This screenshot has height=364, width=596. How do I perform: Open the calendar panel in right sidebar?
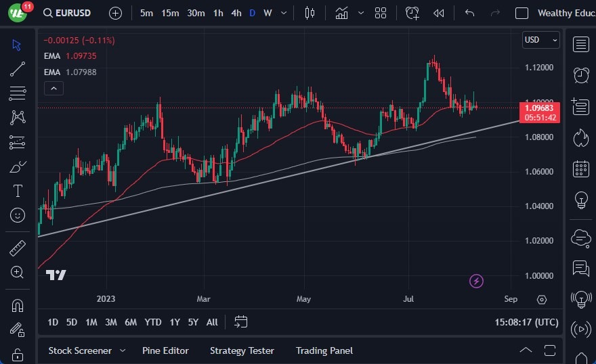580,168
